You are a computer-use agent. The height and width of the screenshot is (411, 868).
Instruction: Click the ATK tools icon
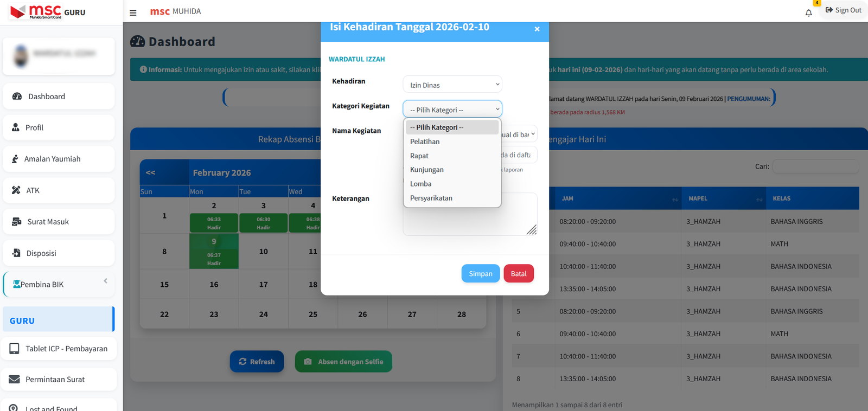[16, 190]
